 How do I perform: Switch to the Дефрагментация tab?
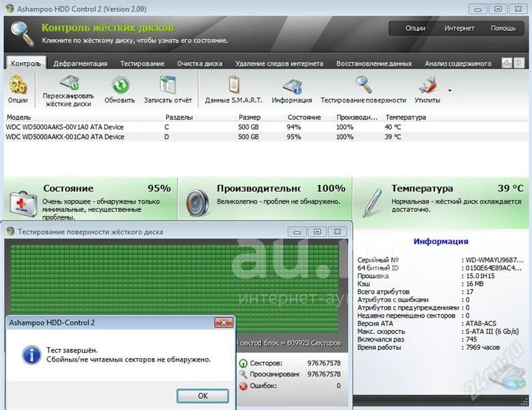[81, 64]
